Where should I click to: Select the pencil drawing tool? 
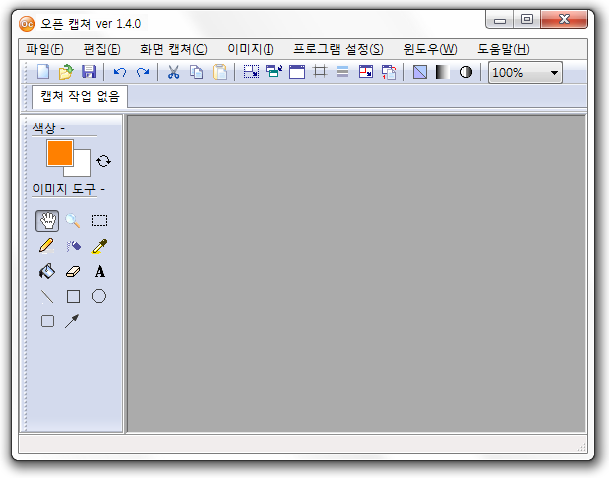(x=47, y=246)
